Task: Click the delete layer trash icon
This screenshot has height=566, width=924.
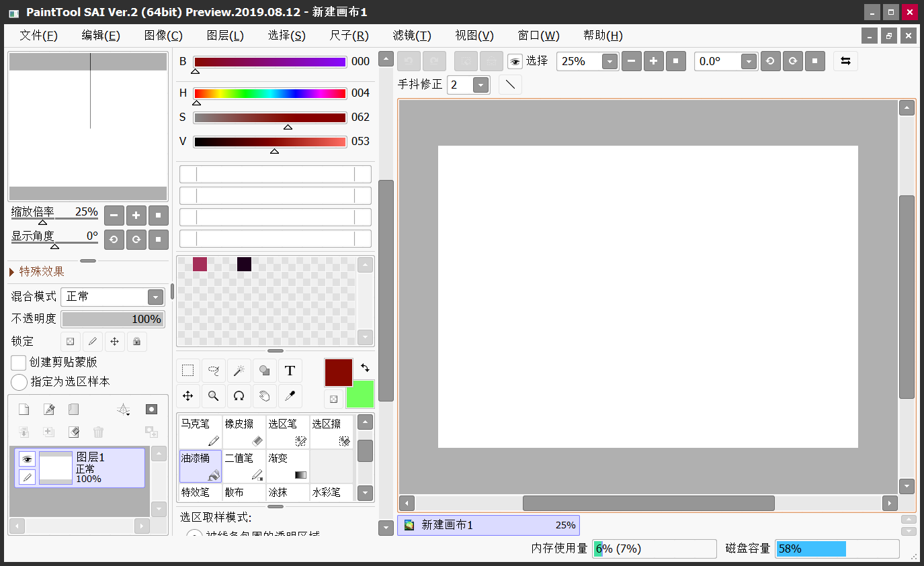Action: tap(98, 432)
